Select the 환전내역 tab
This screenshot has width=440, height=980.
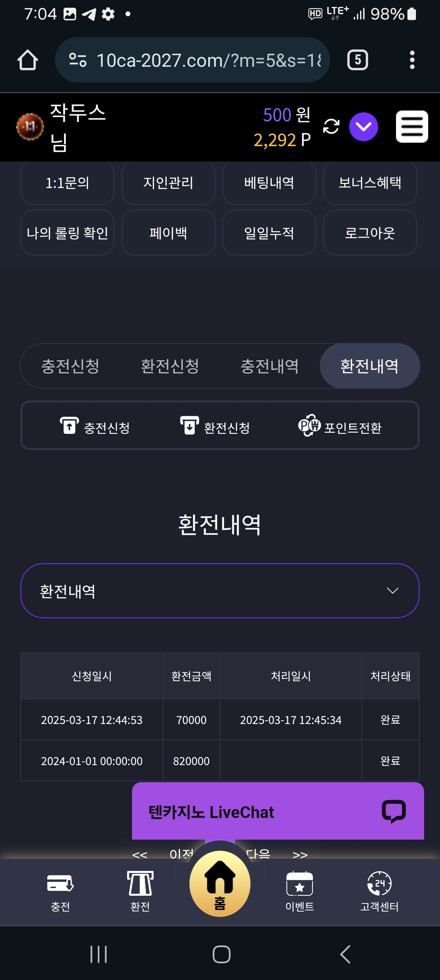370,366
